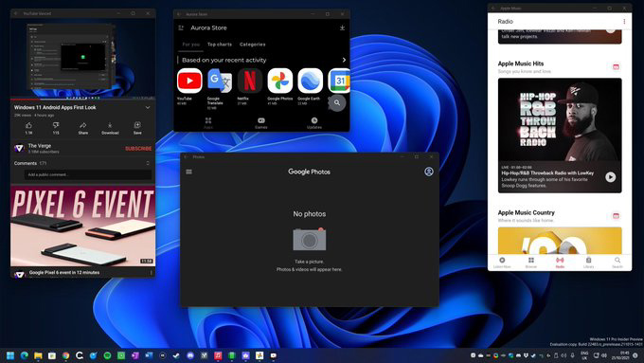Open the YouTube app in Aurora Store

[x=189, y=81]
